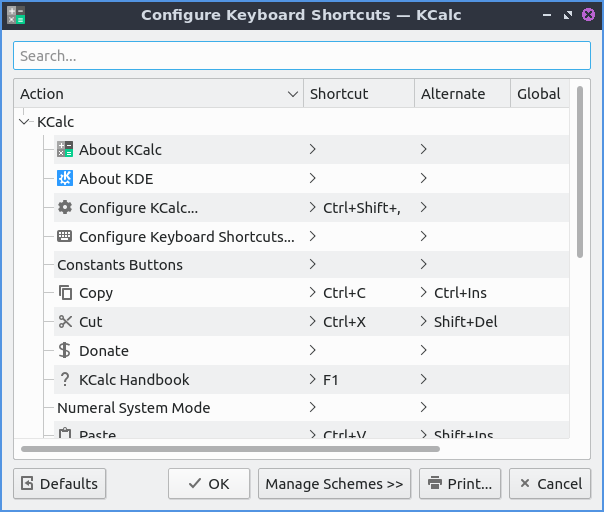This screenshot has width=604, height=512.
Task: Click the scissors icon for Cut
Action: [x=65, y=322]
